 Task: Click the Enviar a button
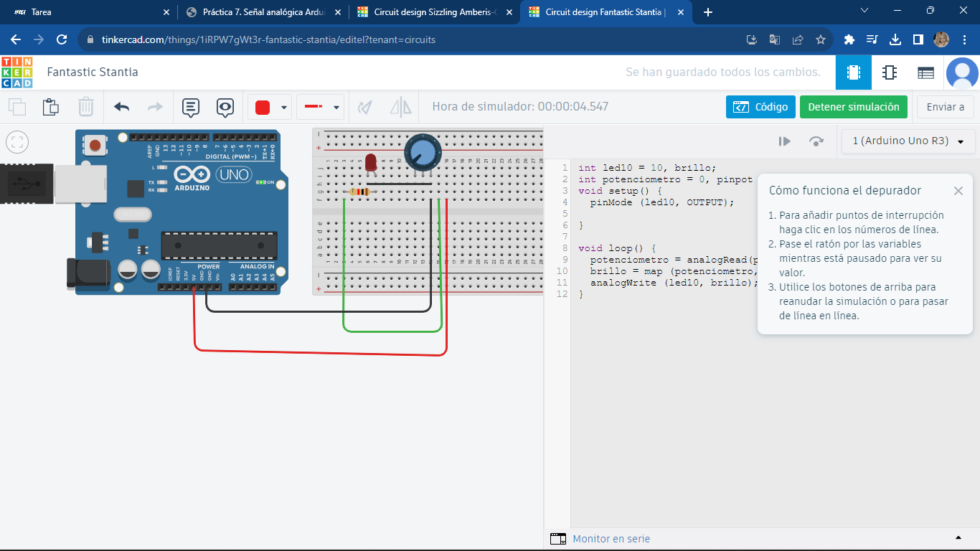[945, 107]
